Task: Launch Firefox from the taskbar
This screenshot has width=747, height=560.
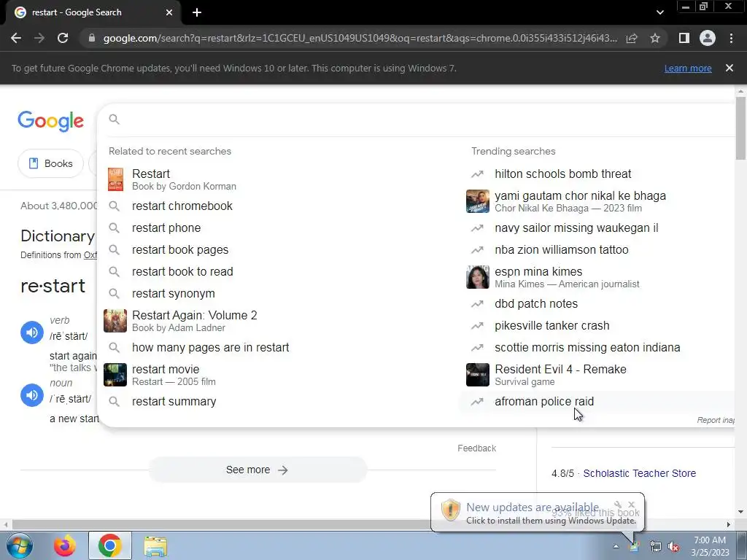Action: point(65,545)
